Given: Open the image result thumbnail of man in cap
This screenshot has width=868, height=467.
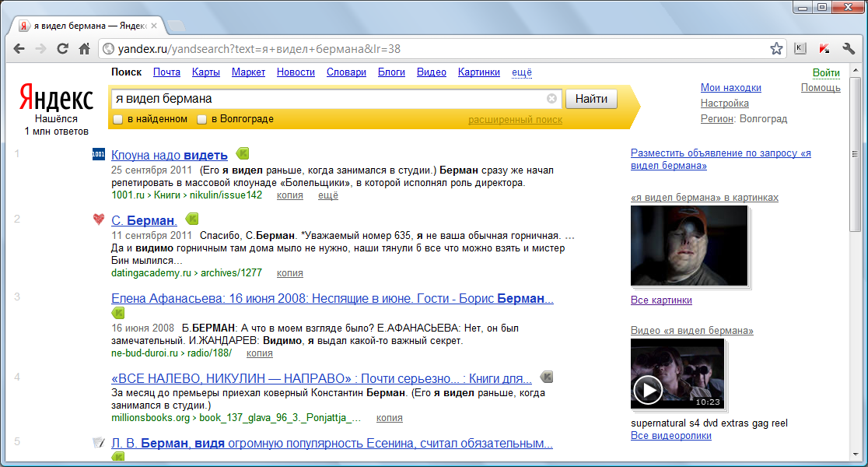Looking at the screenshot, I should (x=689, y=246).
